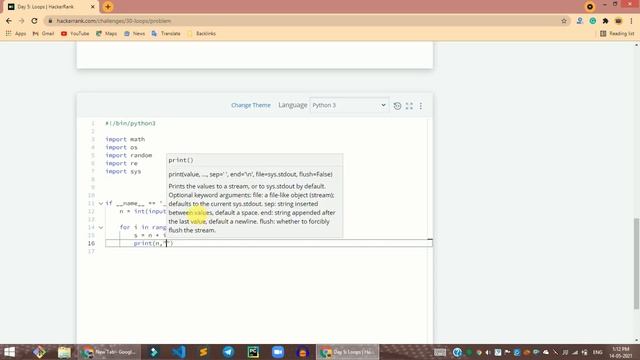Collapse the code fold arrow at line 11
Viewport: 640px width, 360px height.
click(100, 203)
